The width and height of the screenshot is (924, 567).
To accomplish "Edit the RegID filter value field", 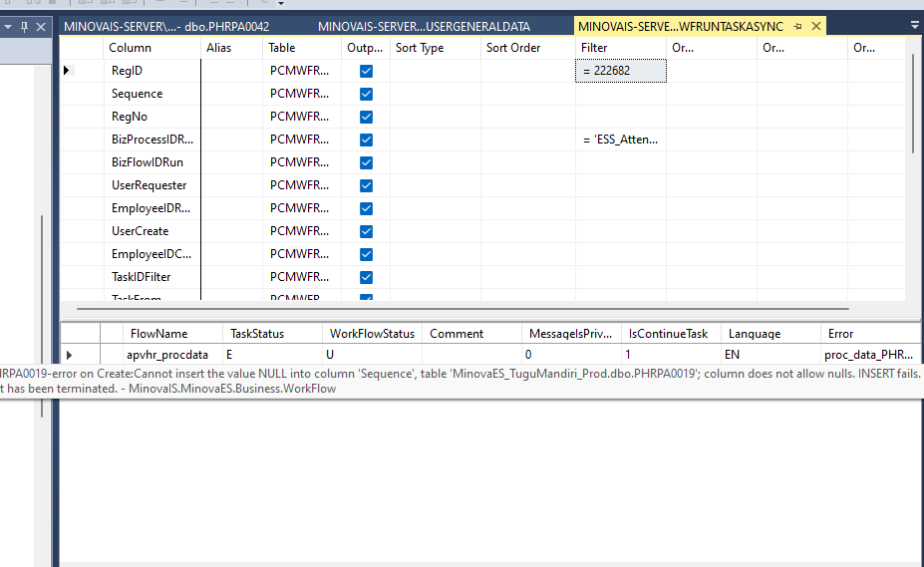I will tap(620, 71).
